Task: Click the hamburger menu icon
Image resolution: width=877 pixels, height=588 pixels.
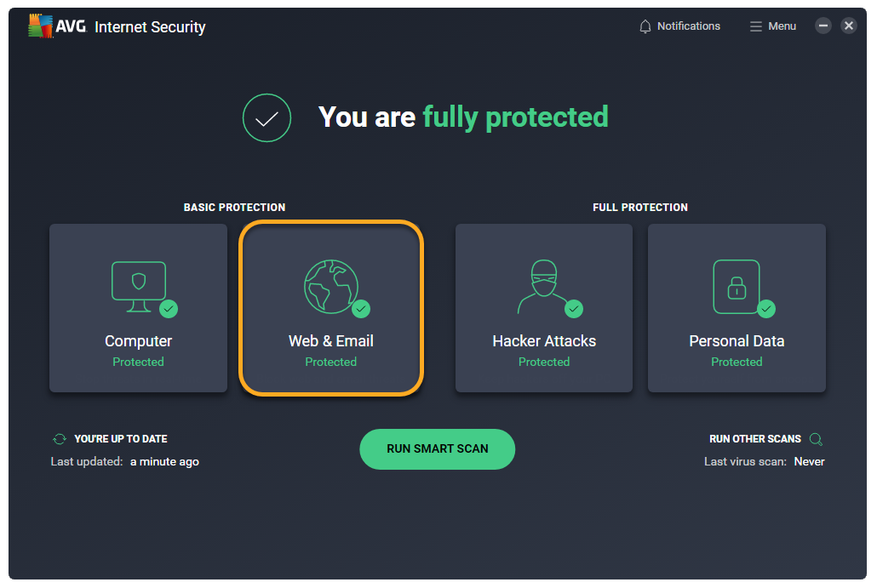Action: [755, 26]
